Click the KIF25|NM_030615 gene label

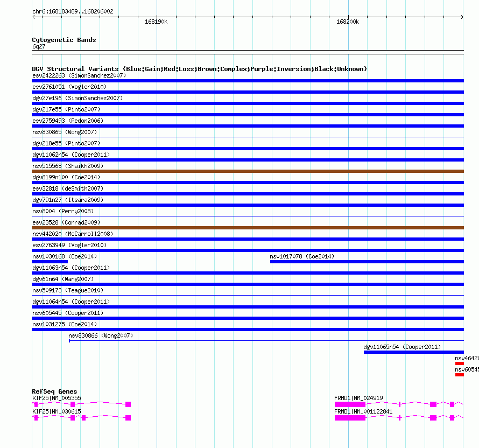[x=57, y=411]
